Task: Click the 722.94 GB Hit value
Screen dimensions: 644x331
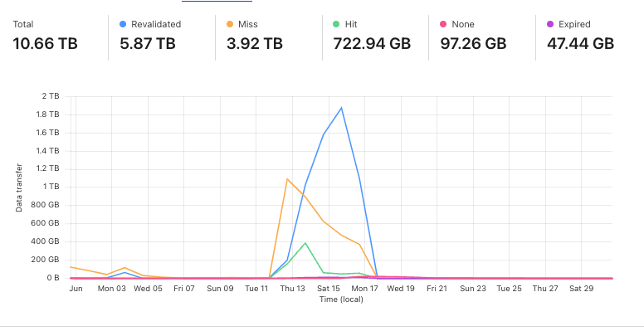Action: point(372,43)
